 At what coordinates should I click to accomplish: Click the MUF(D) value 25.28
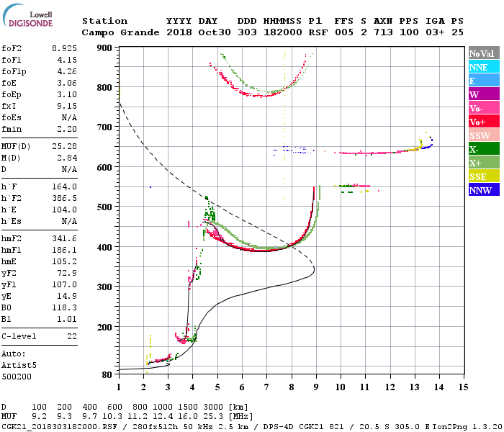pos(64,146)
